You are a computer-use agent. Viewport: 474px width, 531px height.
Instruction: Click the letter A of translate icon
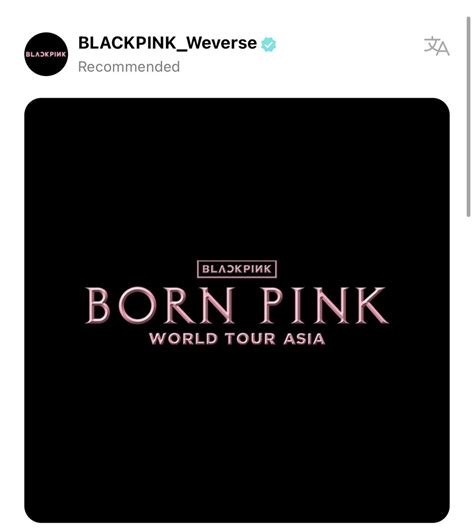pyautogui.click(x=442, y=49)
